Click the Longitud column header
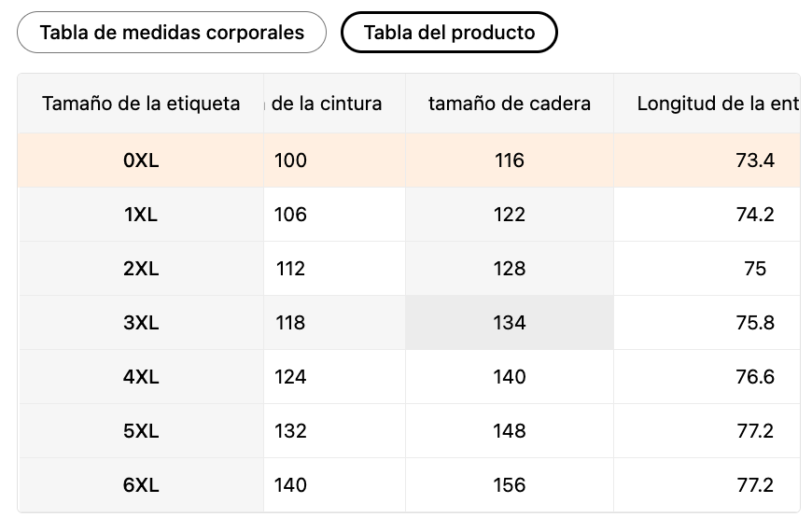Viewport: 812px width, 517px height. pyautogui.click(x=716, y=104)
